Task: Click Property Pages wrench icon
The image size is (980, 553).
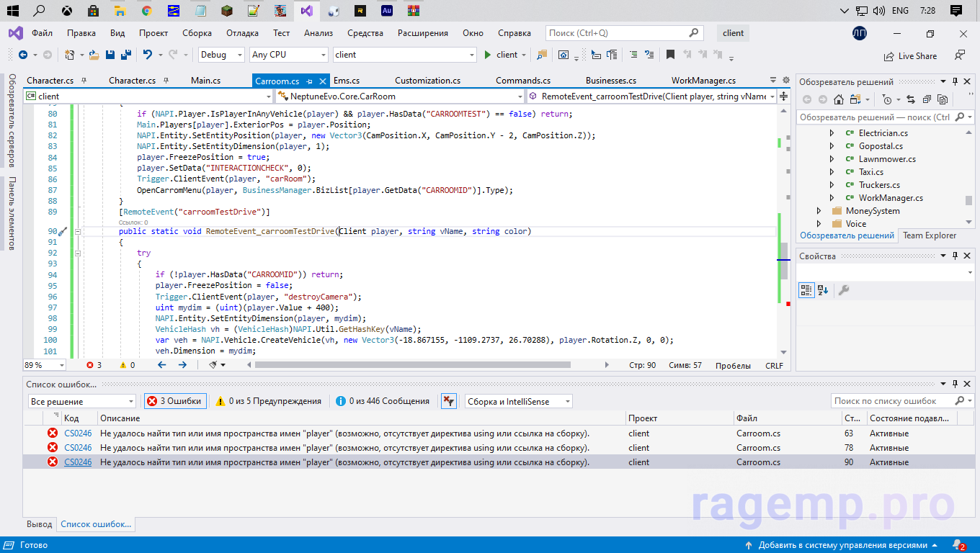Action: coord(843,290)
